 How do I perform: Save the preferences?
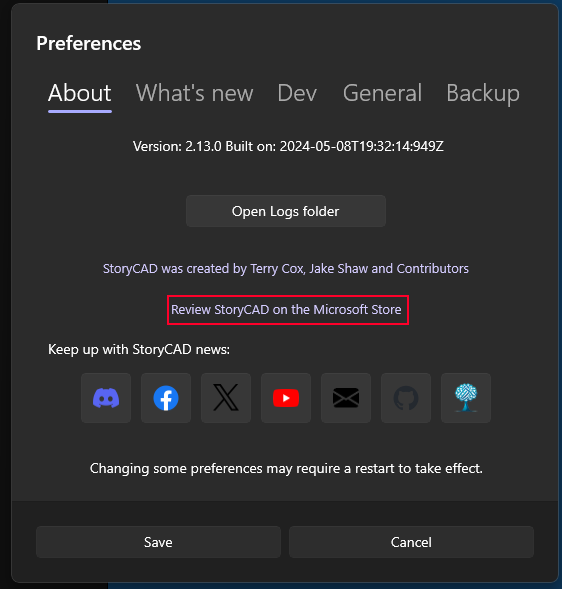pyautogui.click(x=158, y=542)
